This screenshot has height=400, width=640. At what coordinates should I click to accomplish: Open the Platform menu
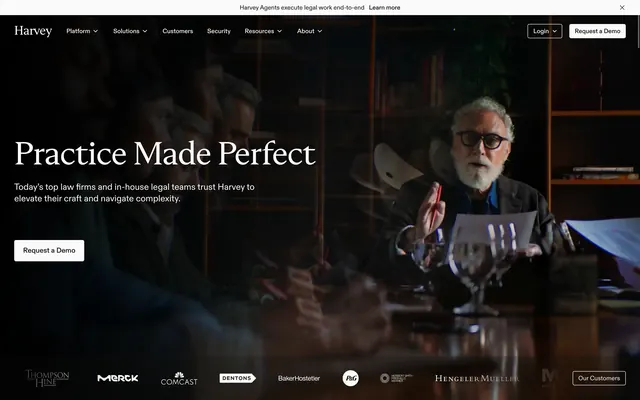click(82, 31)
